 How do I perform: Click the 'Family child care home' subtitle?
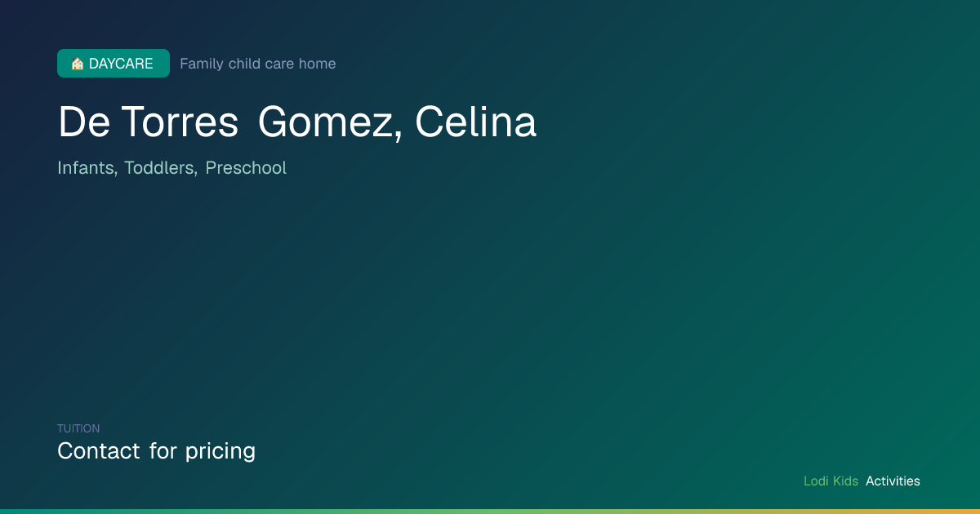257,64
